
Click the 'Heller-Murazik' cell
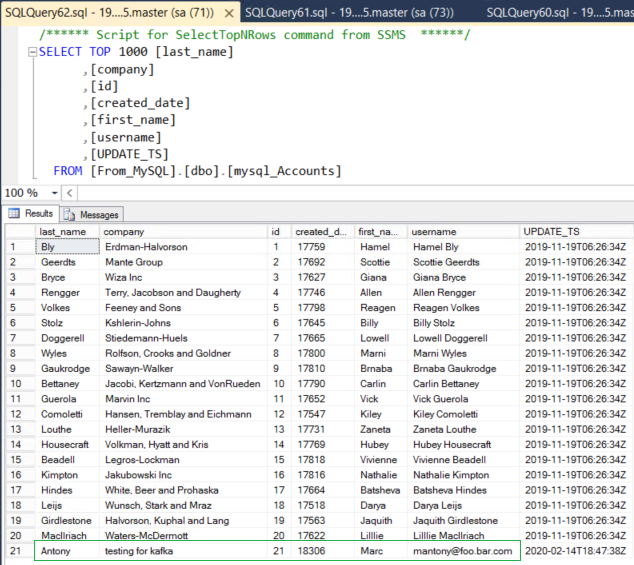pyautogui.click(x=183, y=430)
